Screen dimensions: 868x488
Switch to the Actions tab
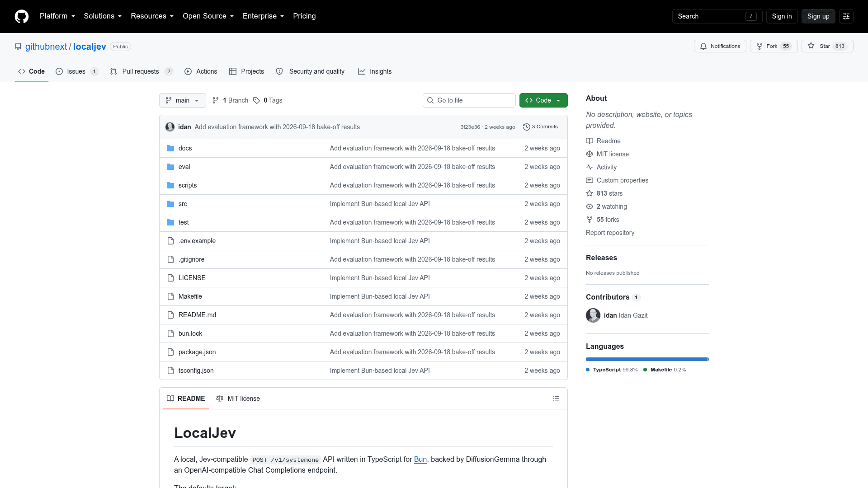(201, 71)
